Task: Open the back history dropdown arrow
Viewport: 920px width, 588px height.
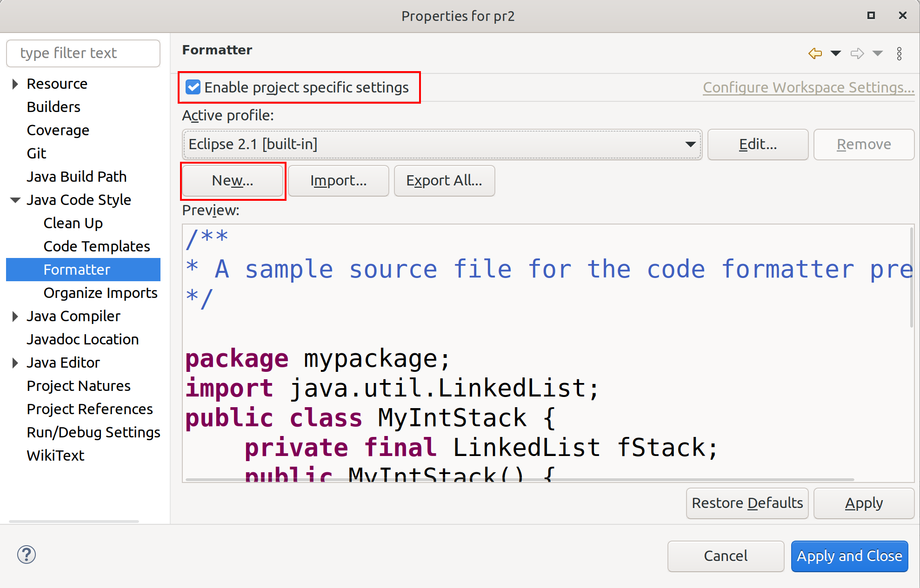Action: 836,53
